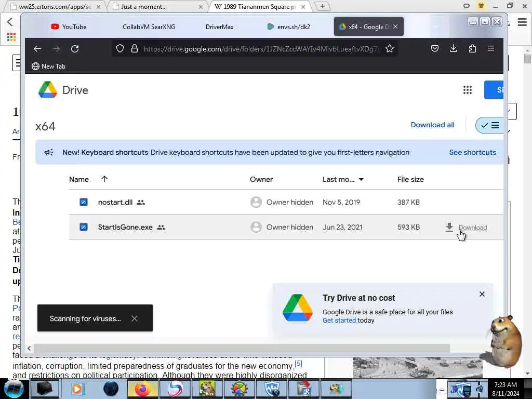Click the download arrow icon for StartIsGone.exe
The width and height of the screenshot is (532, 399).
[449, 227]
